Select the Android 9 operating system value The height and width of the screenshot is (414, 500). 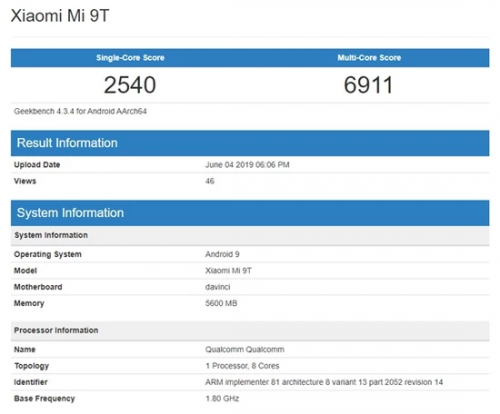[x=222, y=254]
